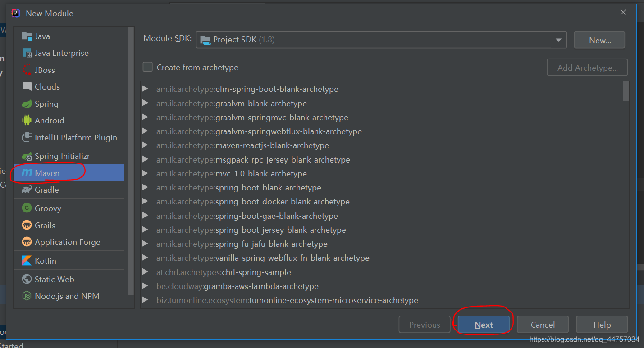Expand vanilla-spring-webflux-fn-blank-archetype arrow
This screenshot has width=644, height=348.
pos(145,258)
